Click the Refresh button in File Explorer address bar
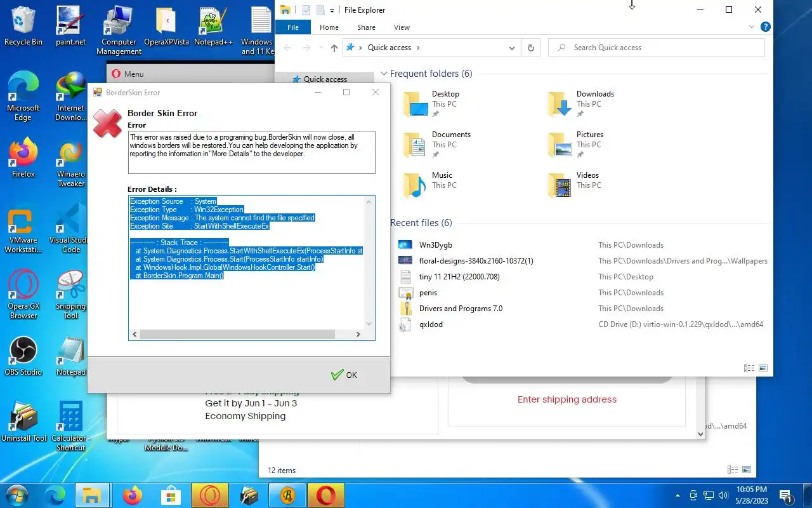This screenshot has height=508, width=812. (x=531, y=48)
